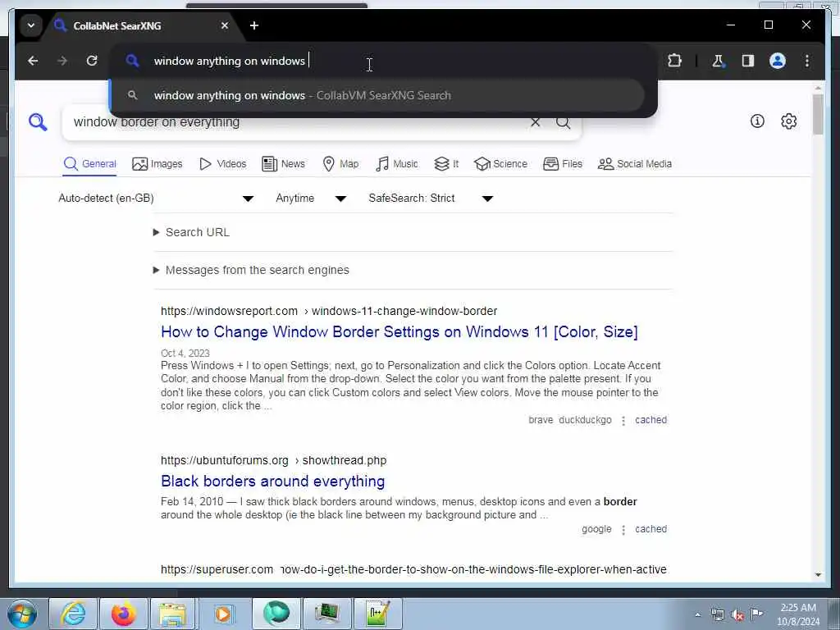Launch Firefox from the taskbar
Screen dimensions: 840x630
click(x=123, y=614)
